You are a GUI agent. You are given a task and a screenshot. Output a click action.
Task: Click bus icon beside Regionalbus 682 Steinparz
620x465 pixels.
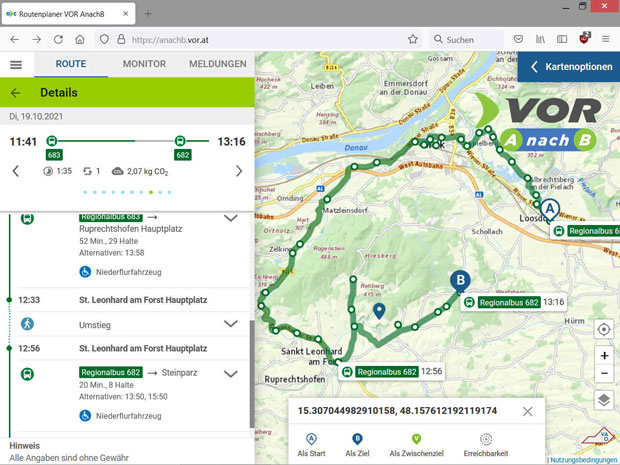click(x=27, y=374)
